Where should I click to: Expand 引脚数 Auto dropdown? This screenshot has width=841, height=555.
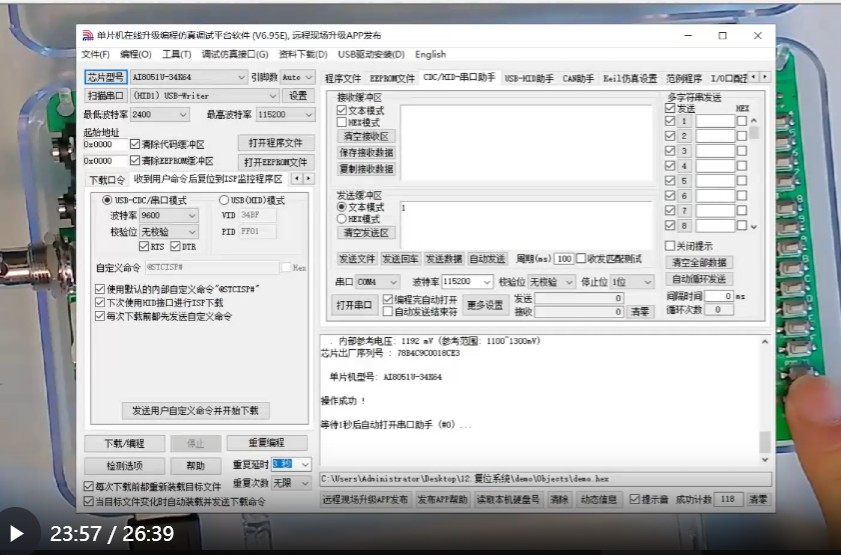(309, 77)
